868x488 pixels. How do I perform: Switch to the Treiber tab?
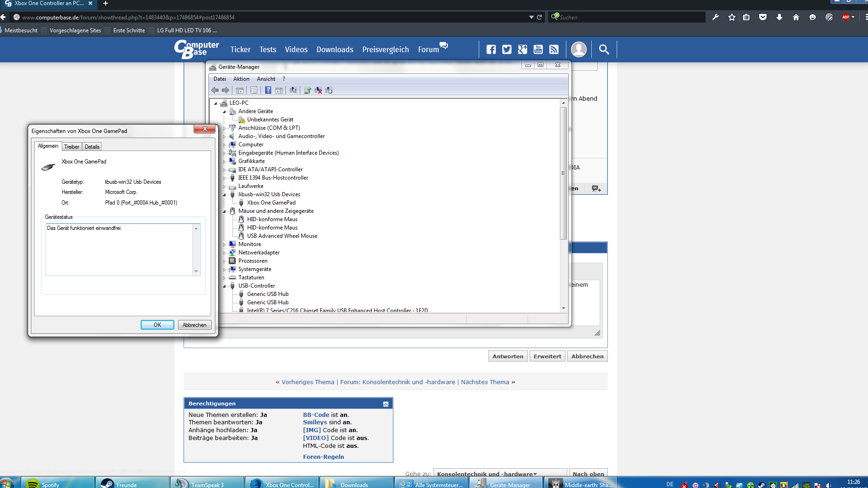click(71, 147)
